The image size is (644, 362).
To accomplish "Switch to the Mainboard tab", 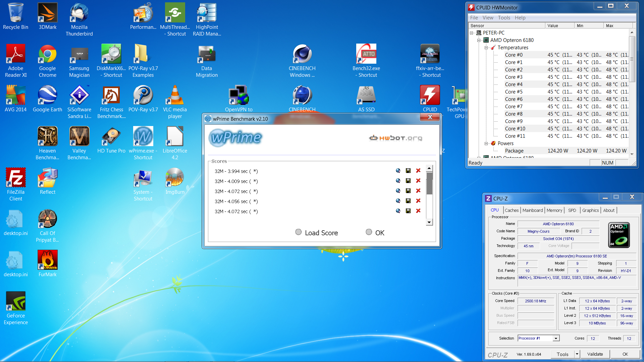I will point(533,210).
